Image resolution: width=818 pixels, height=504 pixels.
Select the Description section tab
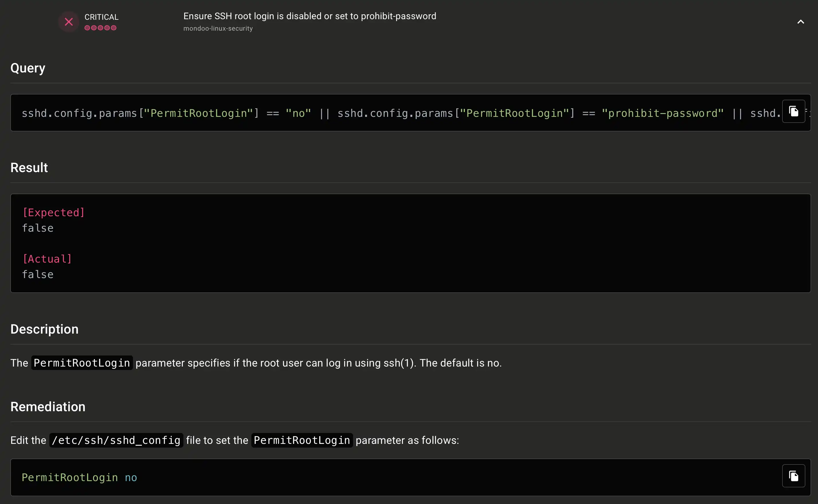pos(44,329)
